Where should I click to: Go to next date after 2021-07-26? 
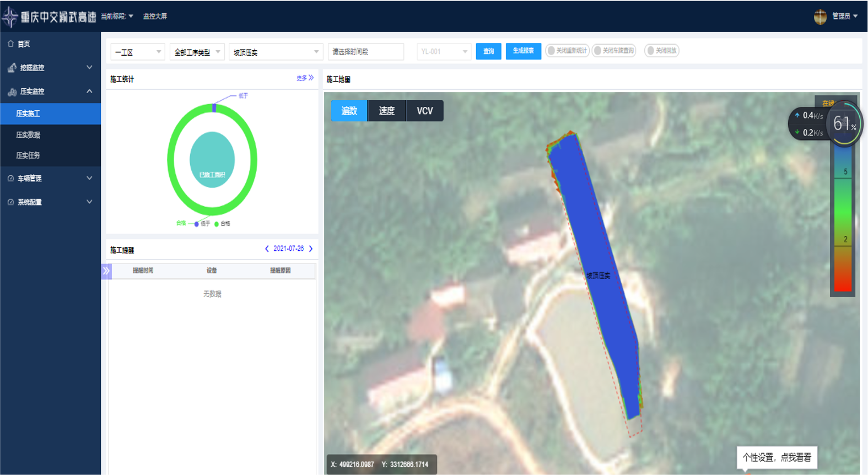pos(311,249)
